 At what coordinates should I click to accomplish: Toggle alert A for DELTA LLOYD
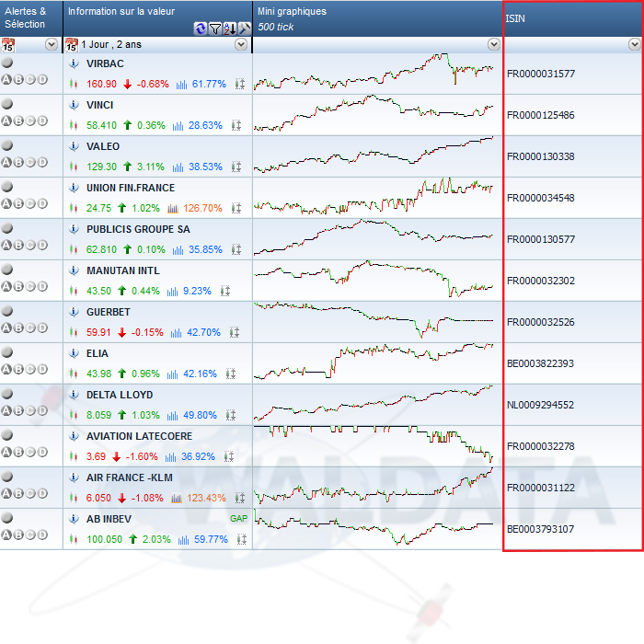pos(6,410)
